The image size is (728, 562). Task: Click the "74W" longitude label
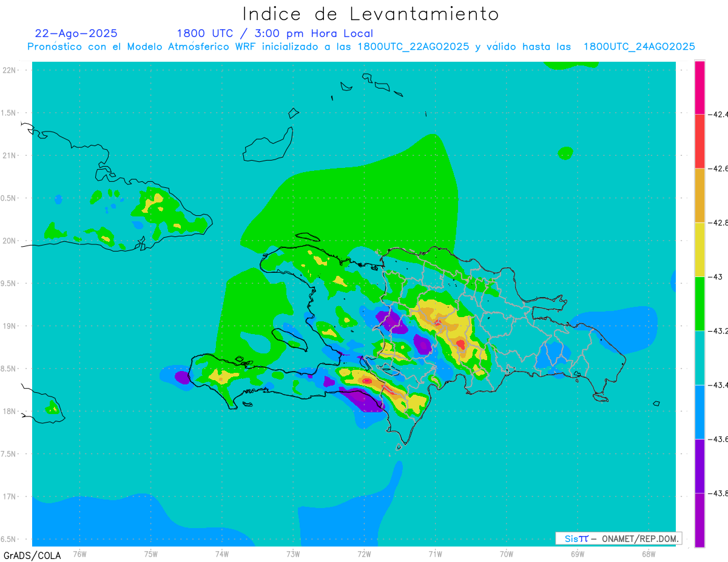(222, 554)
